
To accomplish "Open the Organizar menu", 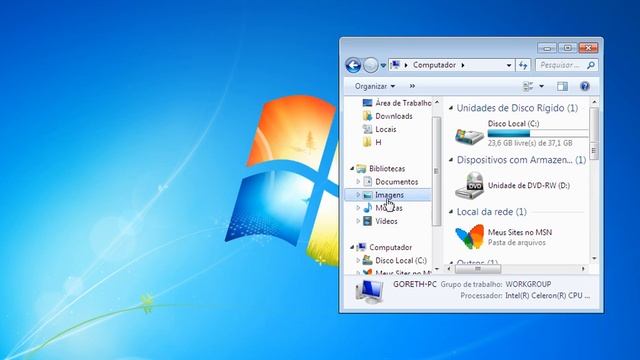I will 375,86.
